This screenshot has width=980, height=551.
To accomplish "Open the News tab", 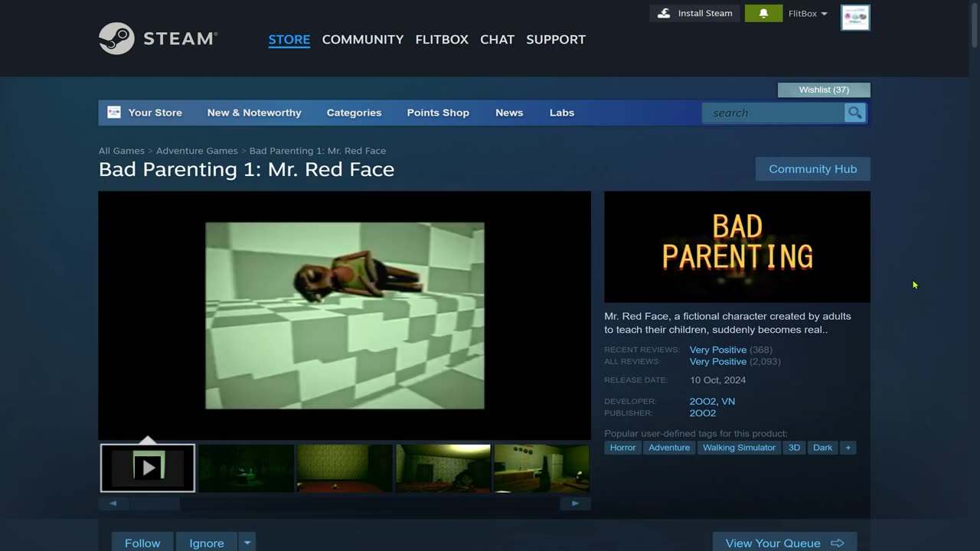I will (509, 112).
